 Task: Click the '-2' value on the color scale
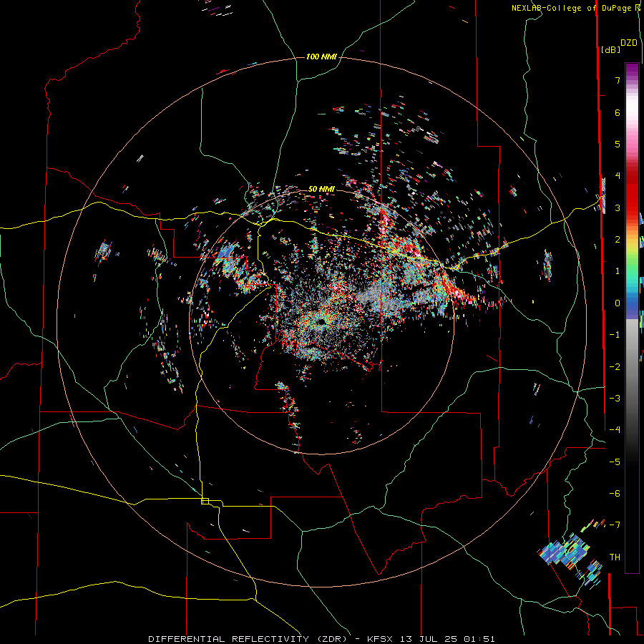click(x=615, y=367)
